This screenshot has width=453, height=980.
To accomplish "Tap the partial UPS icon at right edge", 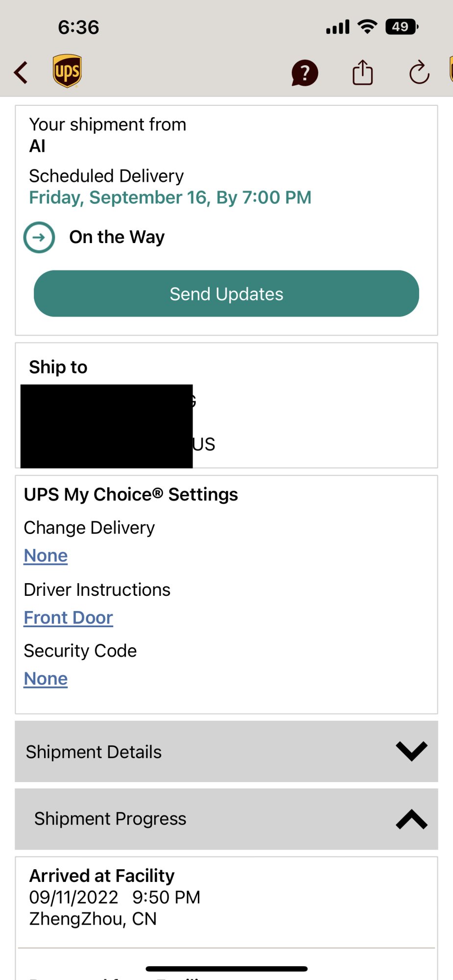I will [450, 70].
